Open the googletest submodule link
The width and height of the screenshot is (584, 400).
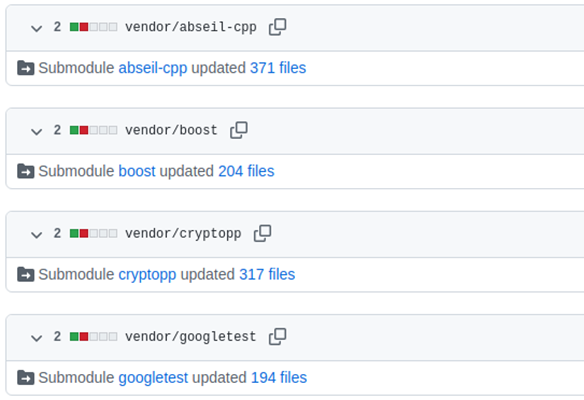click(153, 378)
